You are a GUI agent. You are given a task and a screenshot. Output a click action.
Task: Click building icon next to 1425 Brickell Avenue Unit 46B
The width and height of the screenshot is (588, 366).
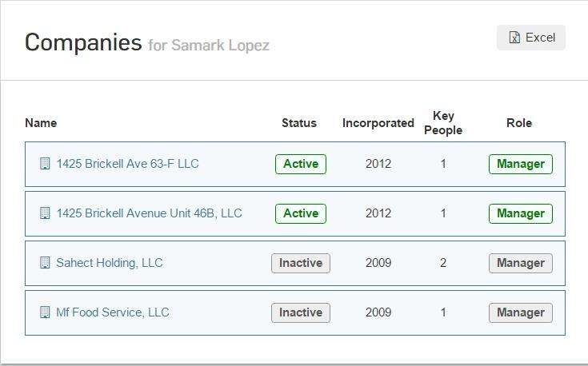tap(45, 213)
